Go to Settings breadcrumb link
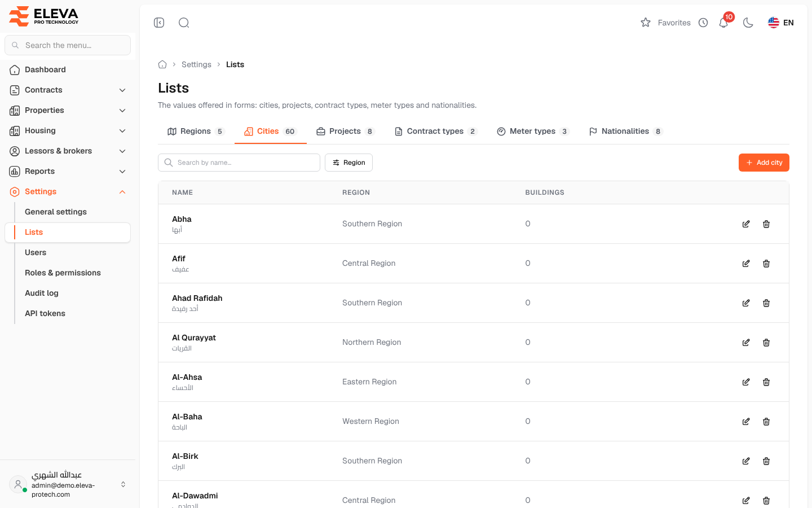812x508 pixels. (x=196, y=64)
